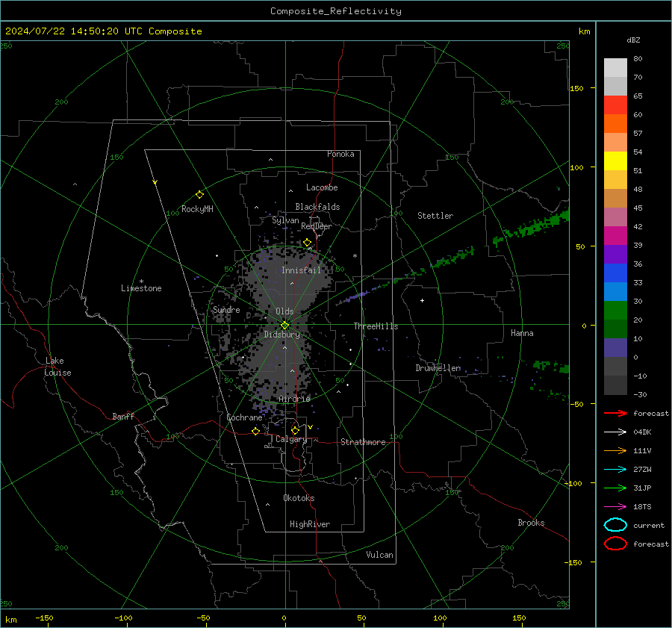Click the Ponoka city label

click(x=340, y=154)
